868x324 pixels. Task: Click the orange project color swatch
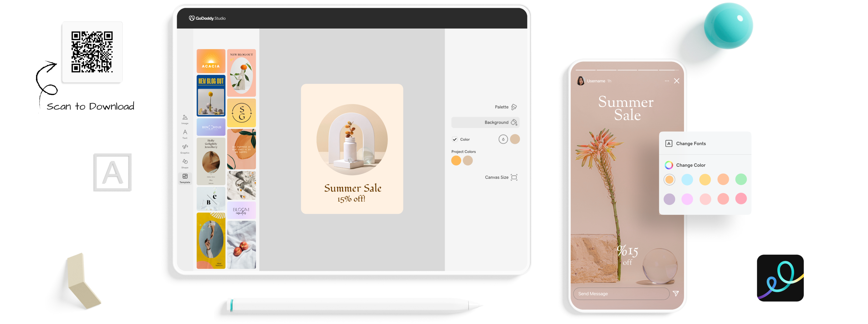coord(456,161)
